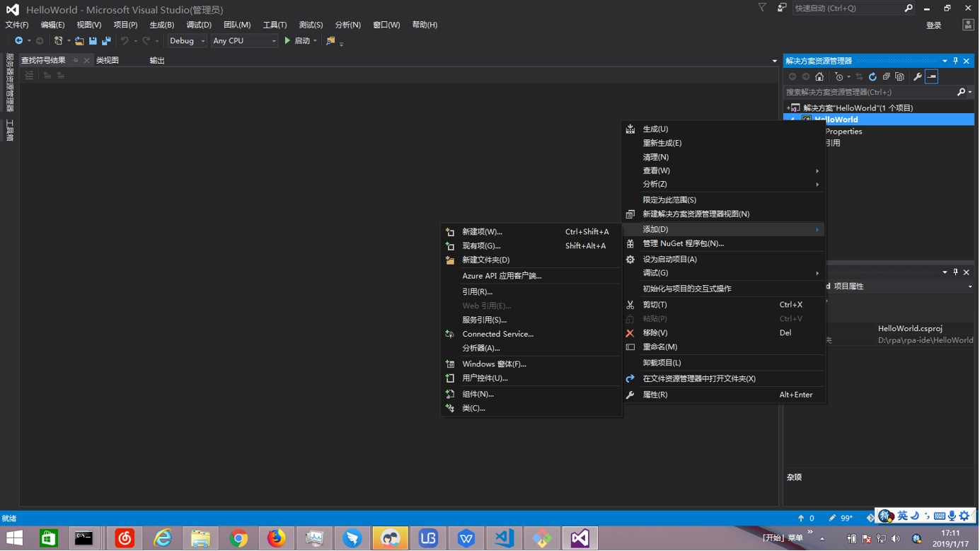Open the 调试(D) menu

click(x=199, y=25)
